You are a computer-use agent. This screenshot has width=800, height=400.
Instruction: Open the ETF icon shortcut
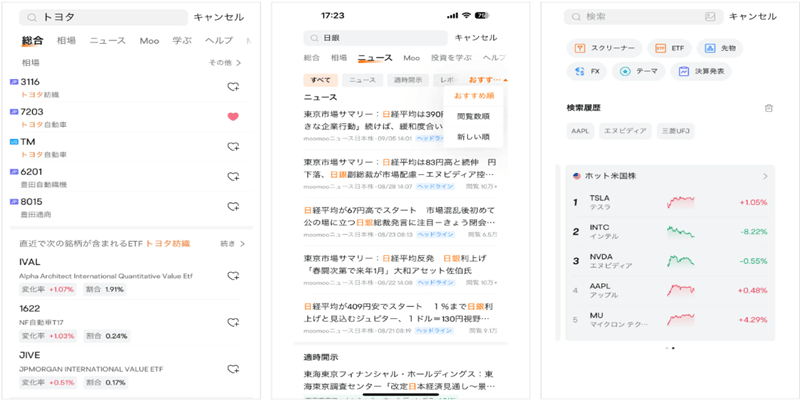pyautogui.click(x=660, y=48)
